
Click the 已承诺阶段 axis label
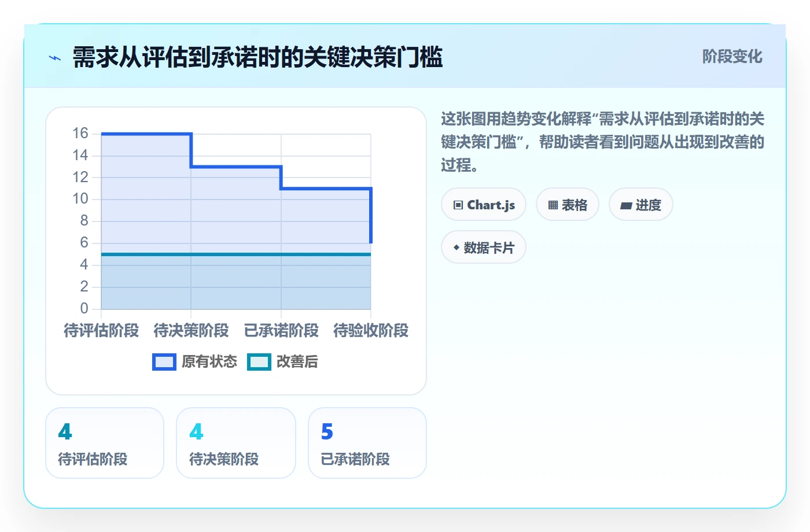281,331
